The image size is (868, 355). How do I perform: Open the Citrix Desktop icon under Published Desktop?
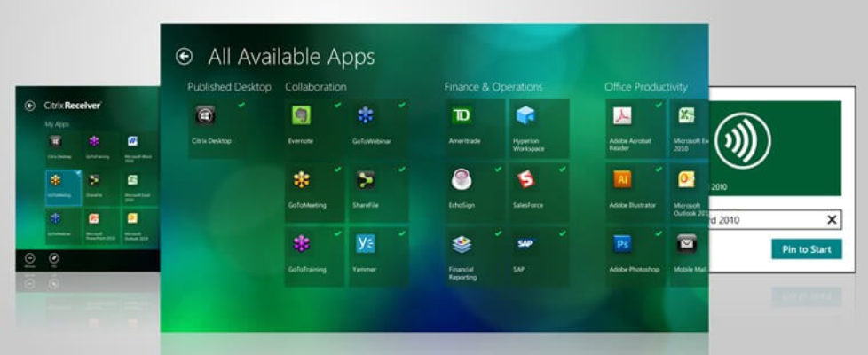(x=205, y=115)
